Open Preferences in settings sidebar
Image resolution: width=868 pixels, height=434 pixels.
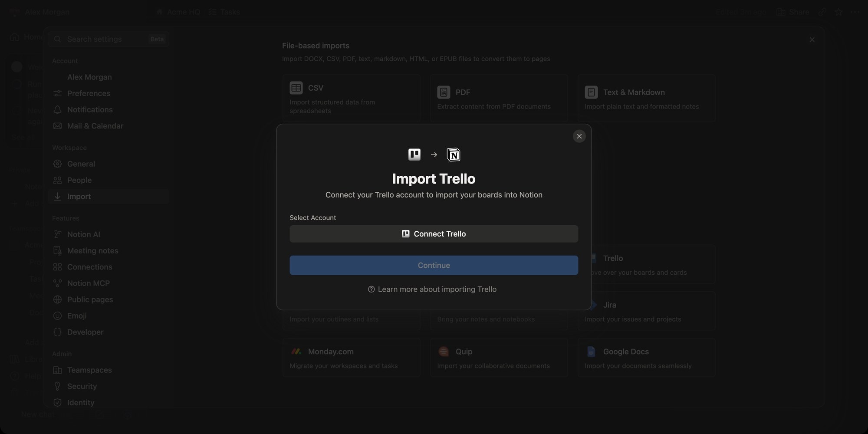point(108,93)
